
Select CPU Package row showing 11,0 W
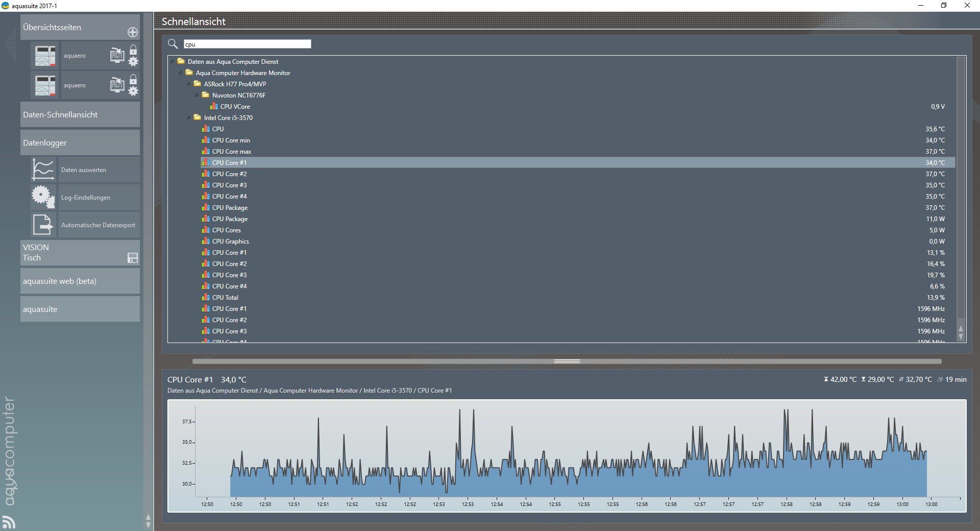pyautogui.click(x=577, y=219)
